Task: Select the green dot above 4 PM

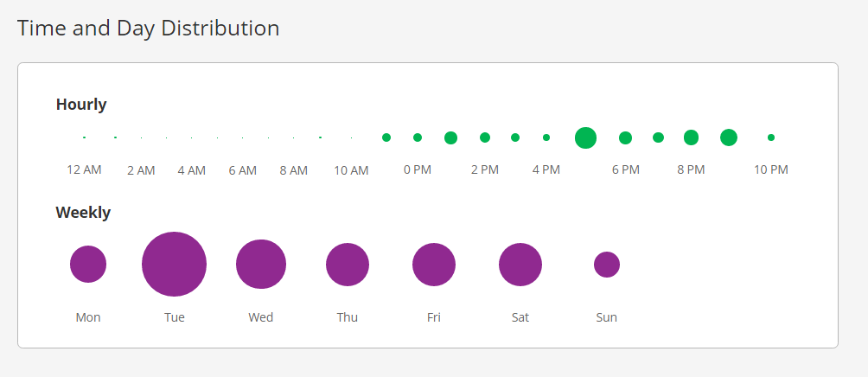Action: click(546, 137)
